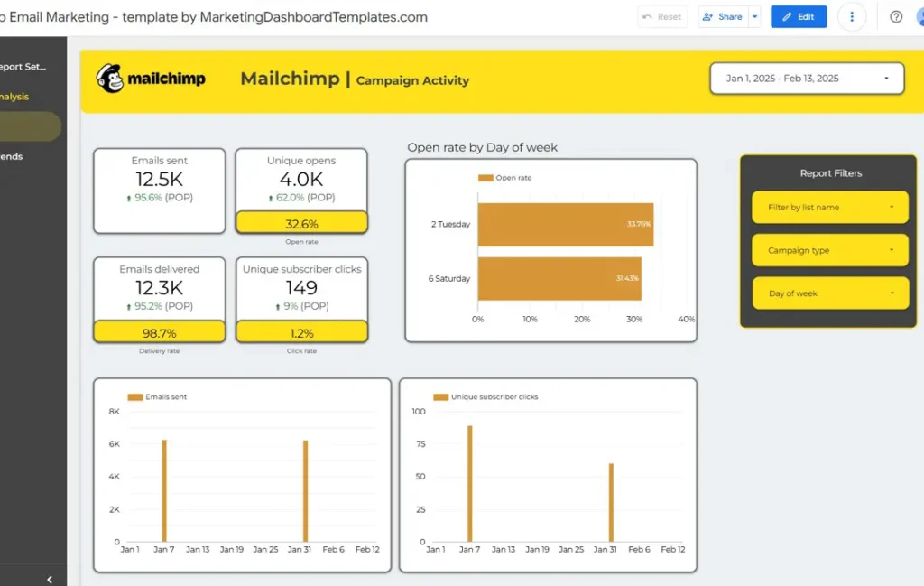Screen dimensions: 924x586
Task: Click the Jan 31 bar in Emails sent chart
Action: pyautogui.click(x=305, y=490)
